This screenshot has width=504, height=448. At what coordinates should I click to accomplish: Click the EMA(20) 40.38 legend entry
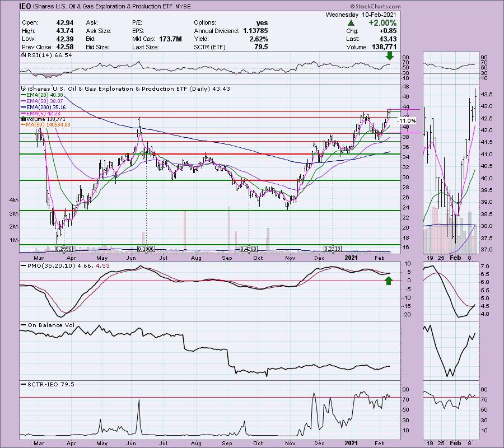[46, 95]
